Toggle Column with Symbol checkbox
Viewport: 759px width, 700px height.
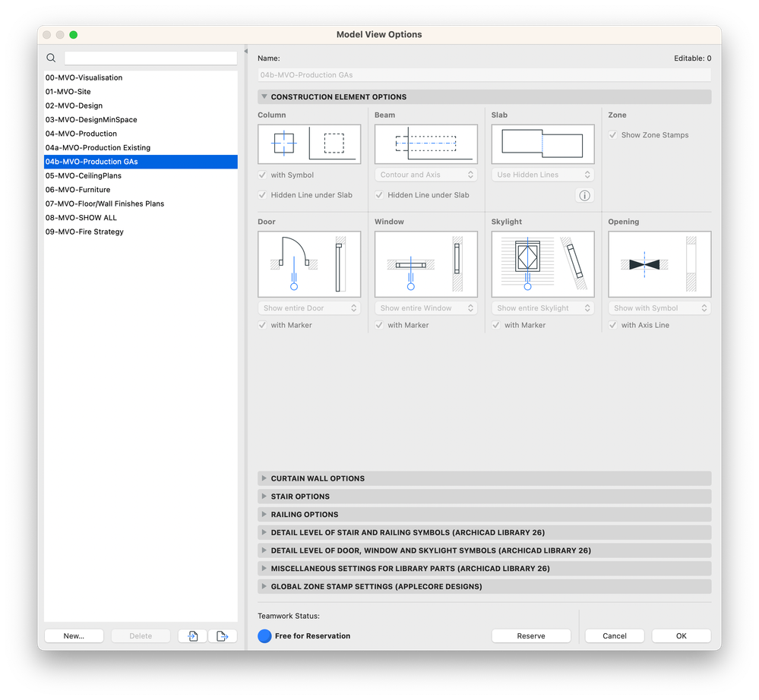point(262,175)
